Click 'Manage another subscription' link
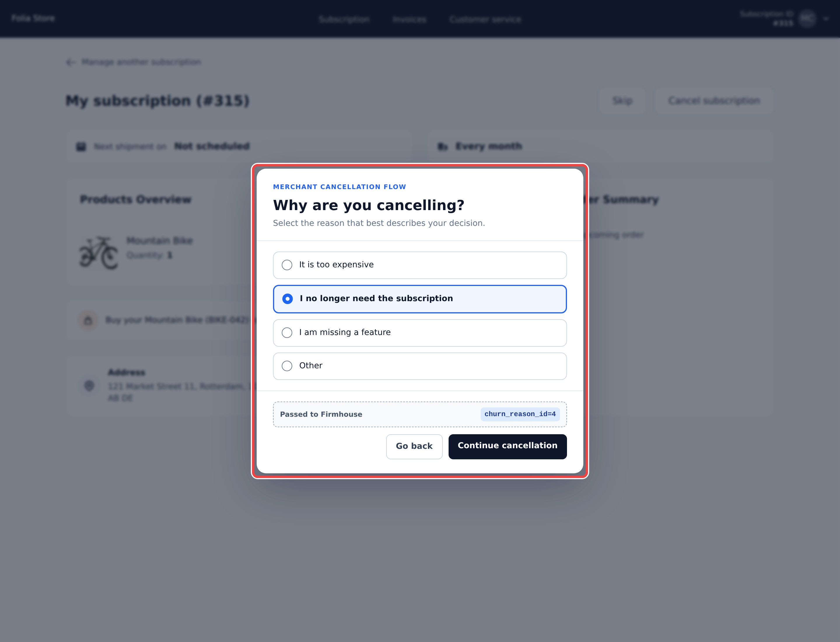Screen dimensions: 840x642 (x=141, y=62)
